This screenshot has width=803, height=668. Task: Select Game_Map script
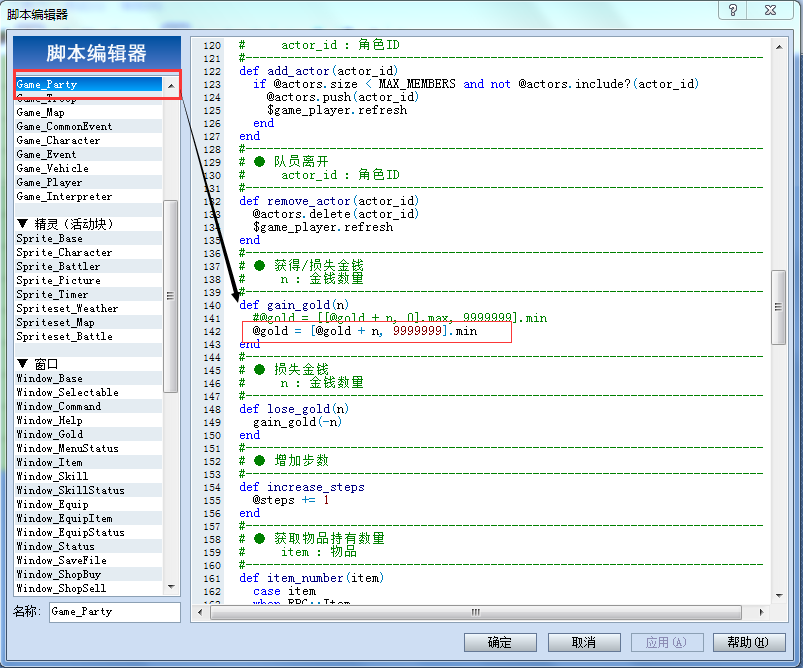coord(89,112)
